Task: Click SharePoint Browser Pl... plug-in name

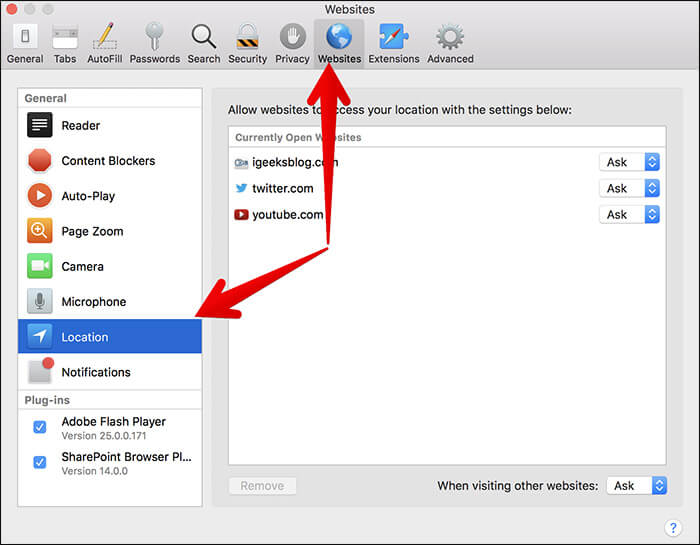Action: [x=126, y=457]
